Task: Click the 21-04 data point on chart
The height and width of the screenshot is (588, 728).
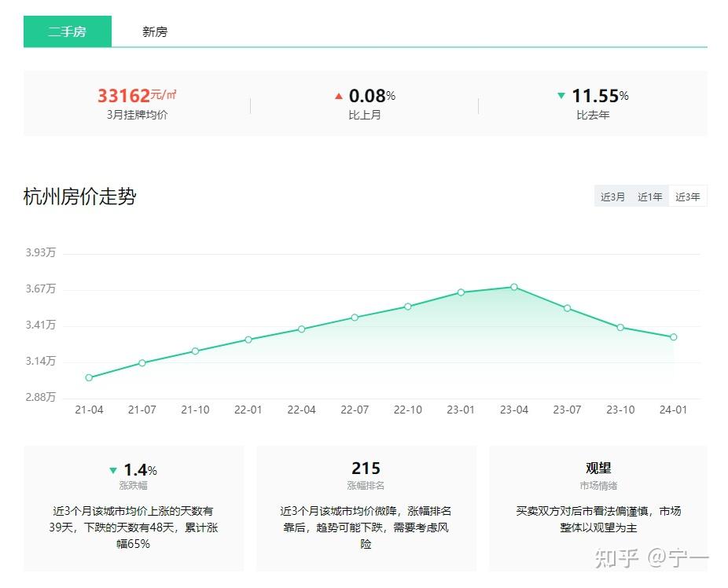Action: 89,378
